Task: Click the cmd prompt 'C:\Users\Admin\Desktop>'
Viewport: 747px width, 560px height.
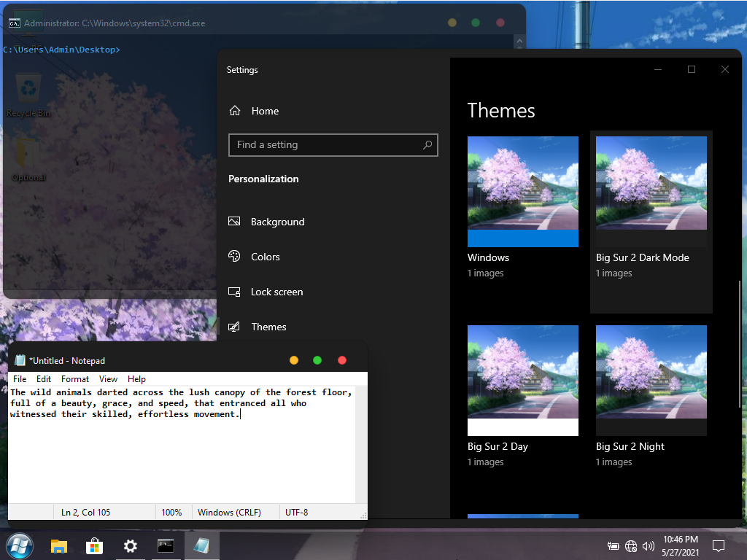Action: tap(61, 50)
